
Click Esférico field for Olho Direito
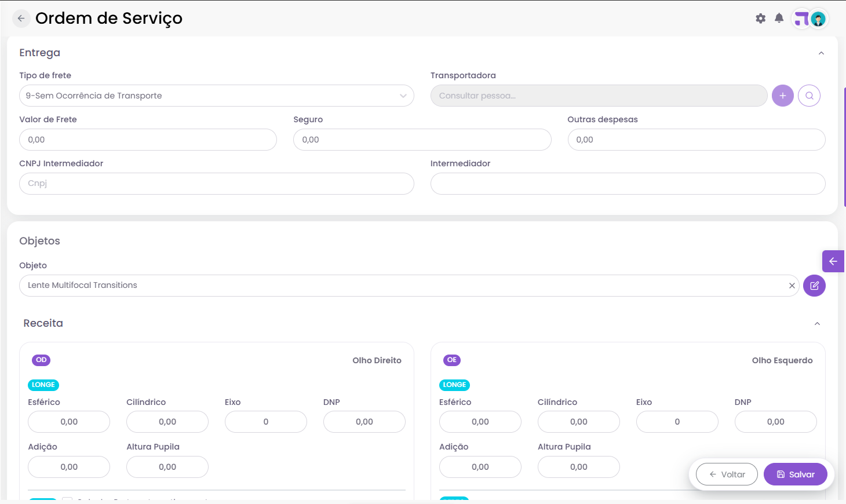(69, 422)
